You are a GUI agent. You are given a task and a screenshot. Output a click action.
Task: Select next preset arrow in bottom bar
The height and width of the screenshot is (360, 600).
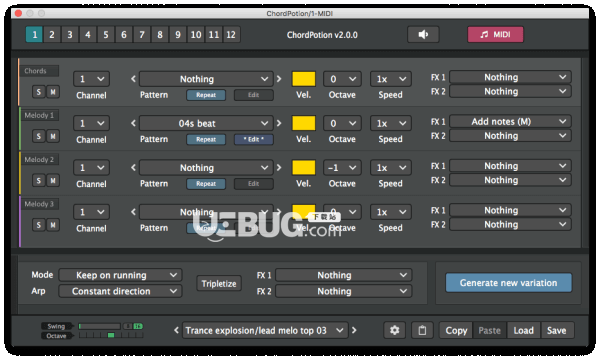tap(354, 330)
